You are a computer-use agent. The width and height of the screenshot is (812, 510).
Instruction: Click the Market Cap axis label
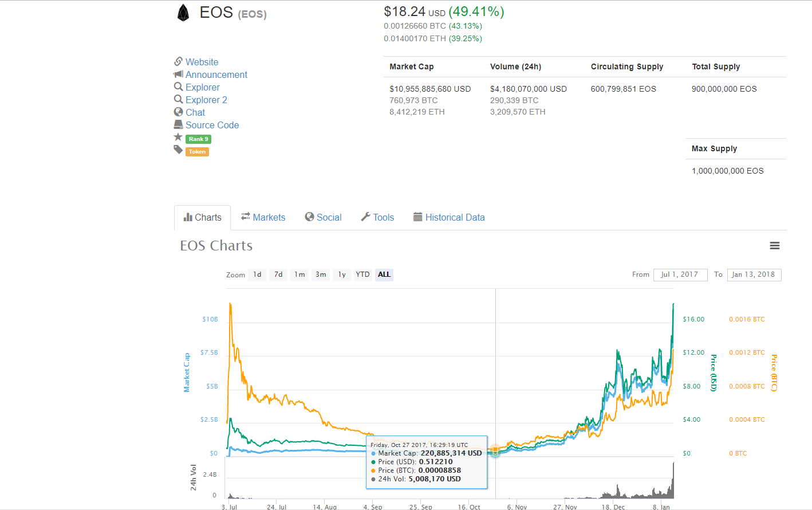pos(187,372)
